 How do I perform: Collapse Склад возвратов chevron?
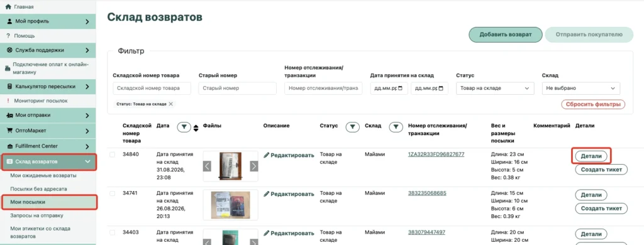(x=87, y=161)
